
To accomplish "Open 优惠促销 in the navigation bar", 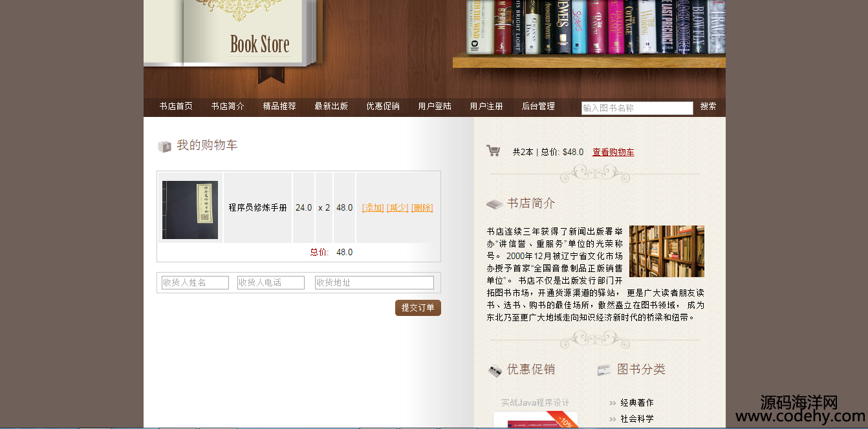I will coord(383,107).
